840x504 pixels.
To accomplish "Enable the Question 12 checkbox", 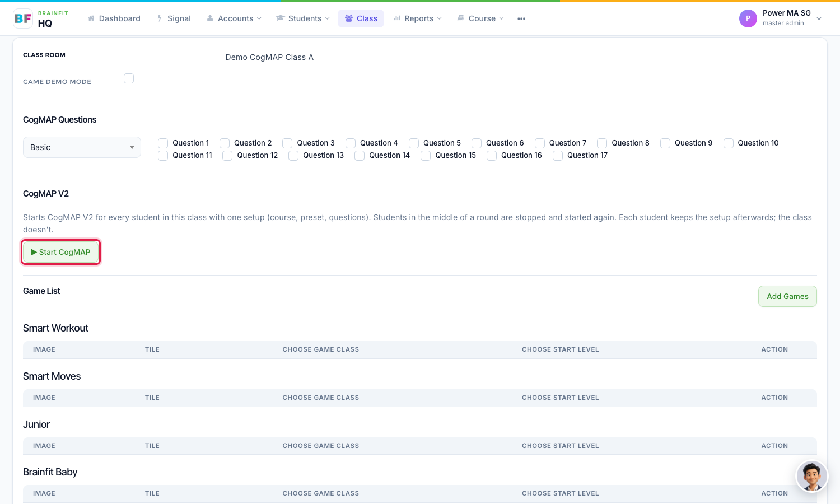I will [227, 156].
